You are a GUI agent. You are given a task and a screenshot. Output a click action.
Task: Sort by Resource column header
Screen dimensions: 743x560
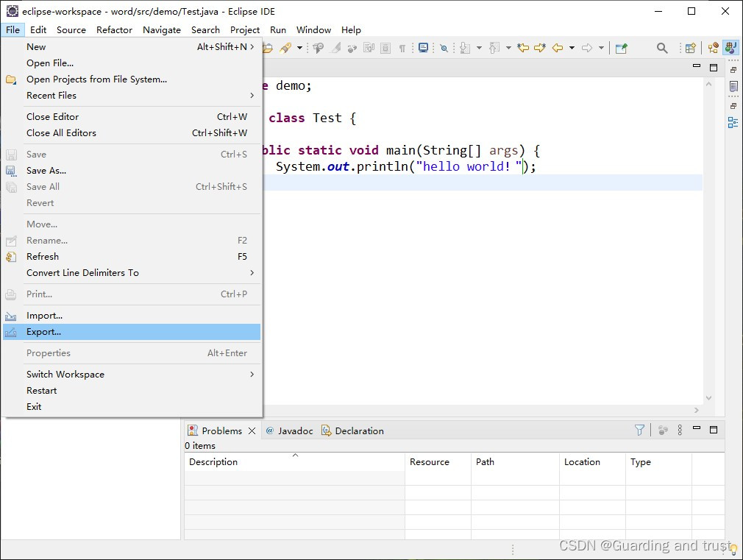point(438,462)
